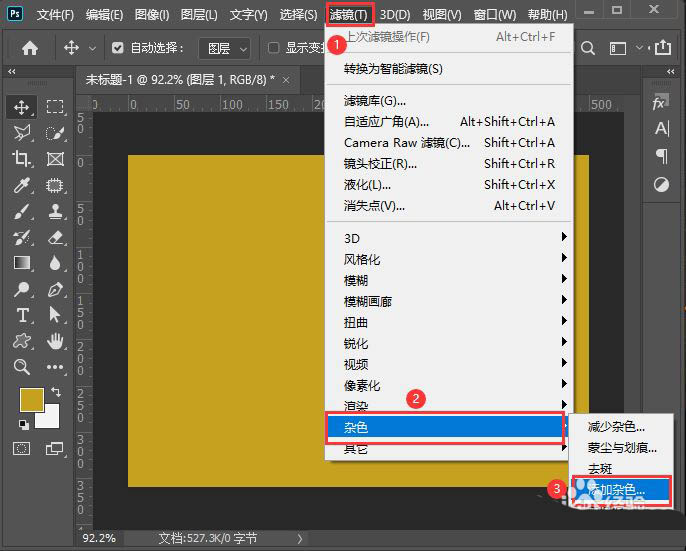This screenshot has height=551, width=686.
Task: Expand the Sharpen (锐化) submenu
Action: pyautogui.click(x=449, y=343)
